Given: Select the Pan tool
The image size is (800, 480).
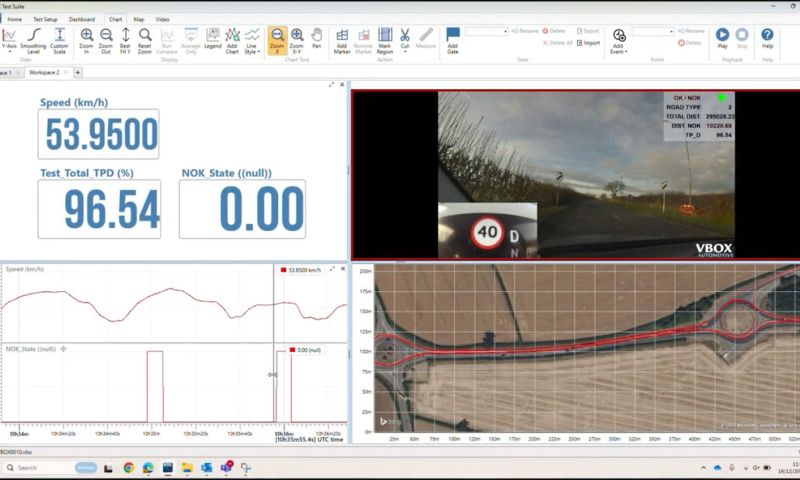Looking at the screenshot, I should point(316,38).
